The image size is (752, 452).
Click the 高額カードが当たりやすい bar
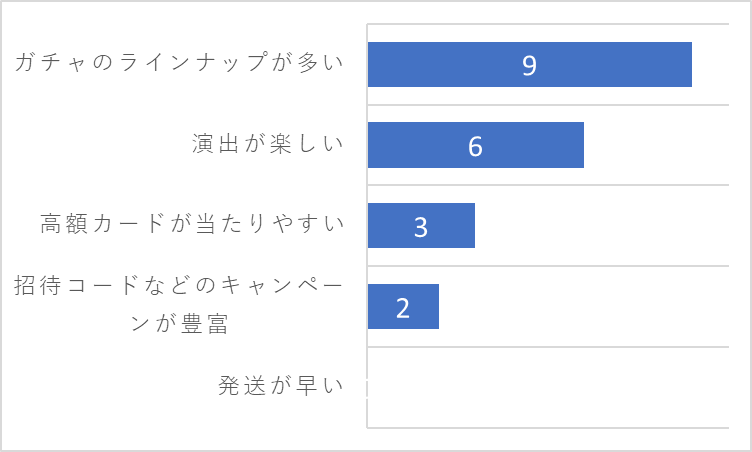421,226
